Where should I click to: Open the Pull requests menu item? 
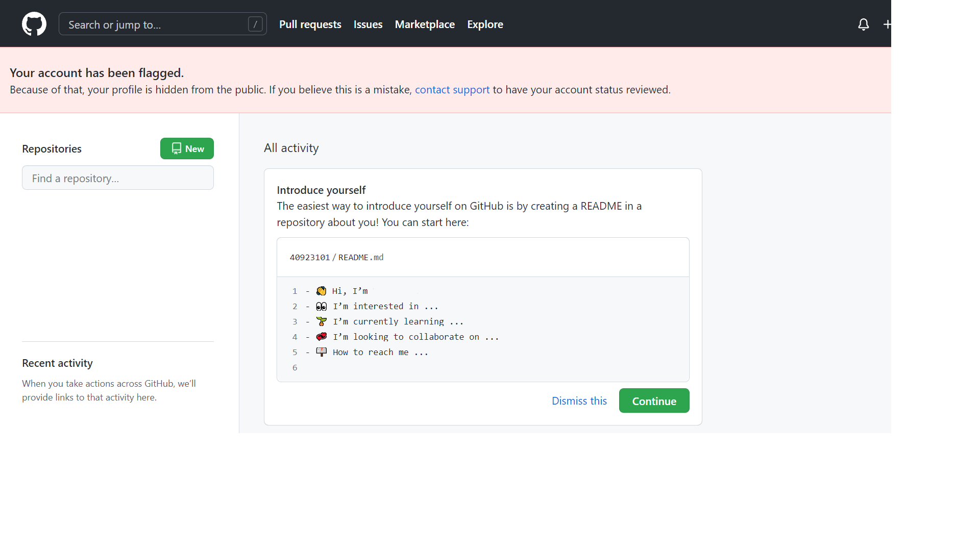310,24
